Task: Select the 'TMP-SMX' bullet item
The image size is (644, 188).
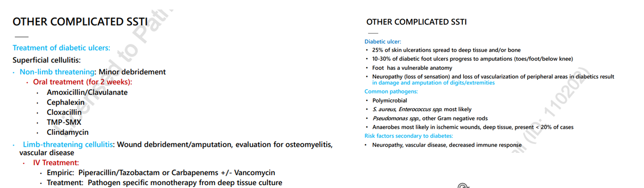Action: [64, 122]
